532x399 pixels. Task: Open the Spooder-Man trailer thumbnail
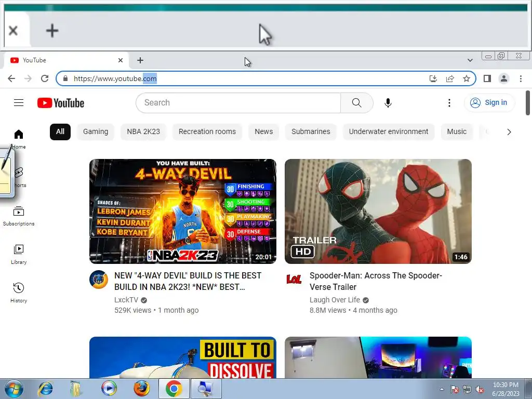coord(378,211)
